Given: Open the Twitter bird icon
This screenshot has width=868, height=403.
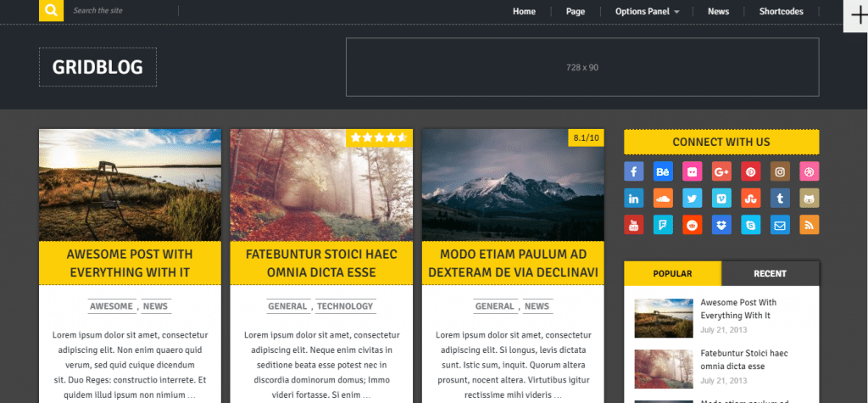Looking at the screenshot, I should [692, 198].
